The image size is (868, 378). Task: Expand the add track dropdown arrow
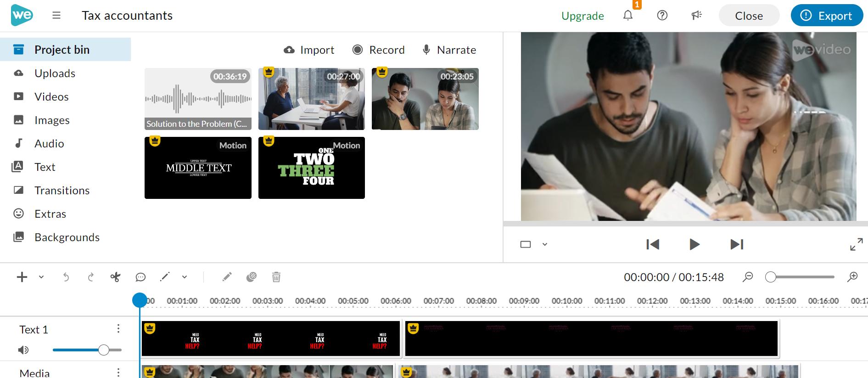click(41, 277)
